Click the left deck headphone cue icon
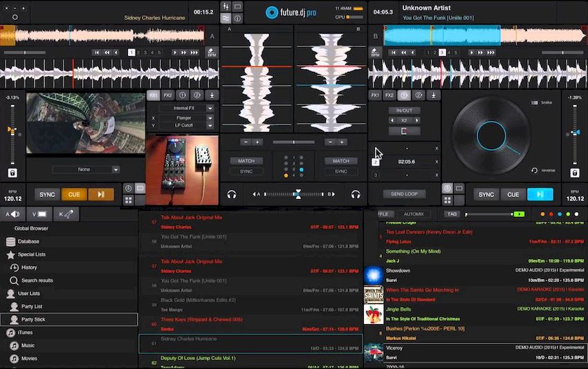Image resolution: width=588 pixels, height=369 pixels. [x=232, y=195]
